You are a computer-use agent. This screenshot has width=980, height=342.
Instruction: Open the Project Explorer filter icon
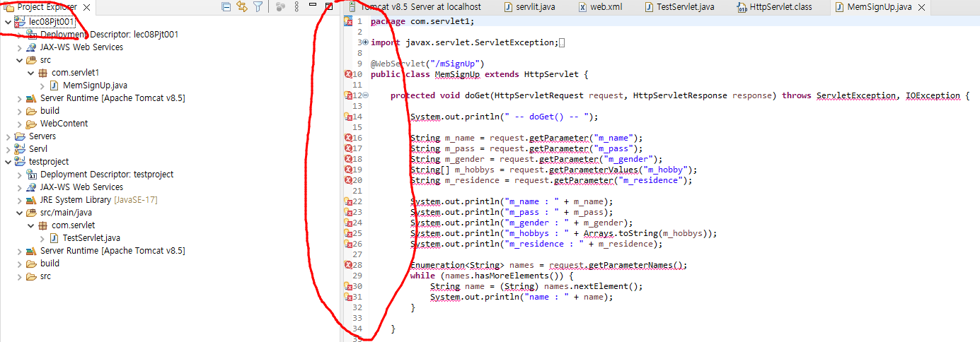(258, 6)
